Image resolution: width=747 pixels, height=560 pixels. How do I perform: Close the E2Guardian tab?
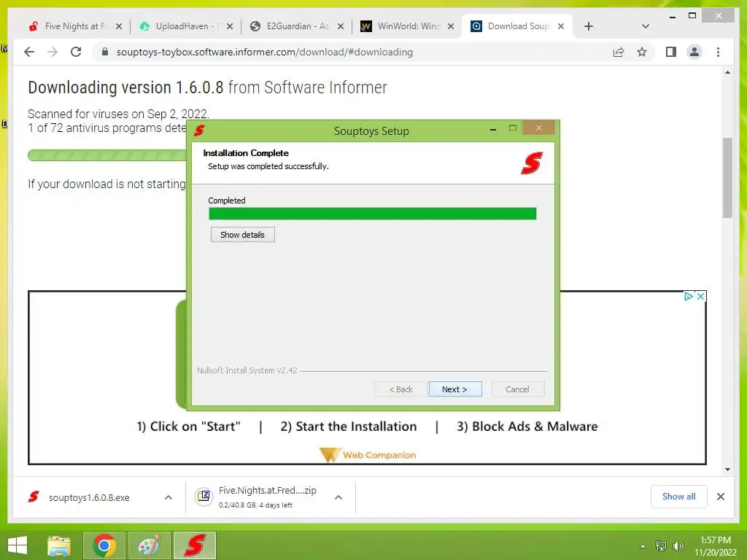[x=341, y=26]
